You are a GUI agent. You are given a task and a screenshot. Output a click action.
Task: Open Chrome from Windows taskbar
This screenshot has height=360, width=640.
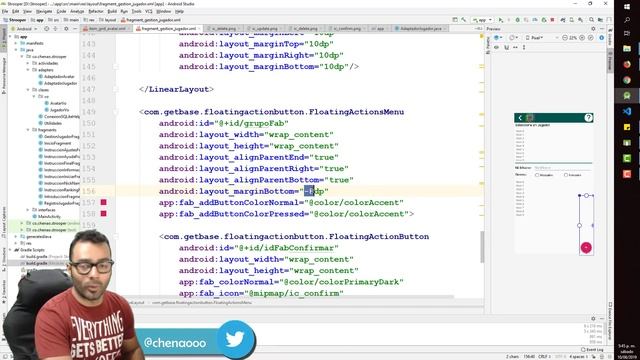pyautogui.click(x=627, y=80)
